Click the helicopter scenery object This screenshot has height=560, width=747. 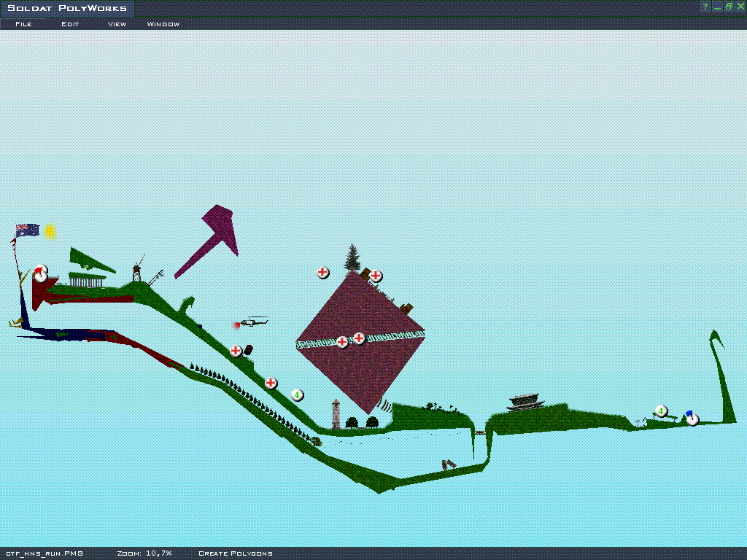[x=255, y=321]
